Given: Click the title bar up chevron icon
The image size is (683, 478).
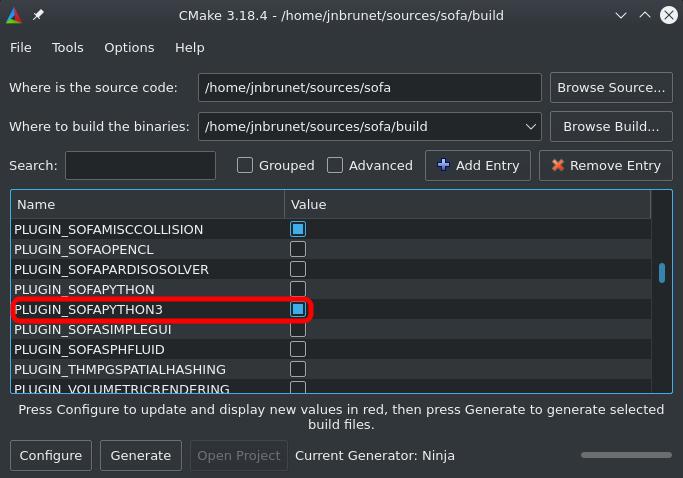Looking at the screenshot, I should (645, 15).
